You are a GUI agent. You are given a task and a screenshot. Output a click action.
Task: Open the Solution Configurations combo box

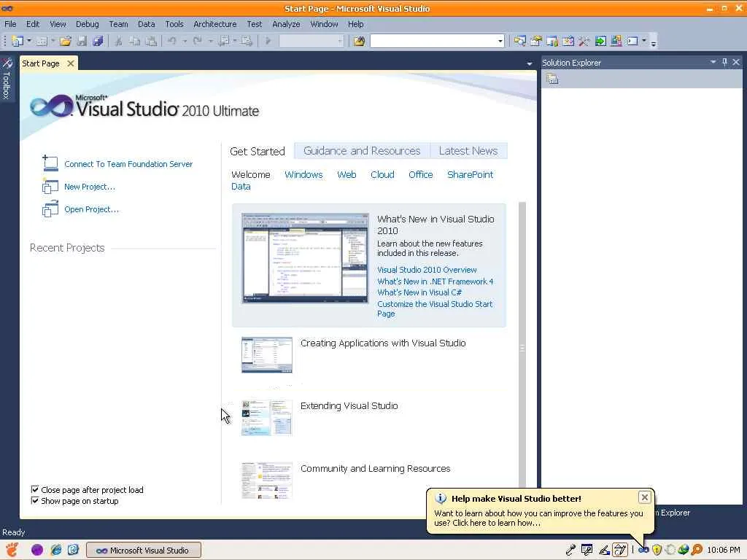pyautogui.click(x=311, y=42)
